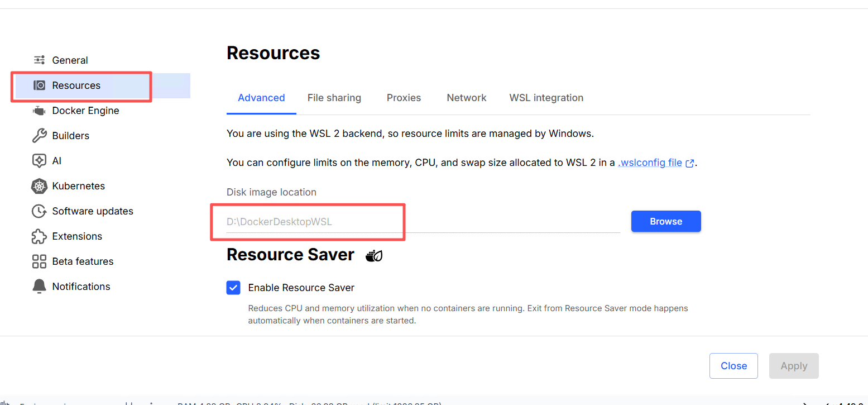Click the Close button
Image resolution: width=868 pixels, height=405 pixels.
pyautogui.click(x=733, y=366)
